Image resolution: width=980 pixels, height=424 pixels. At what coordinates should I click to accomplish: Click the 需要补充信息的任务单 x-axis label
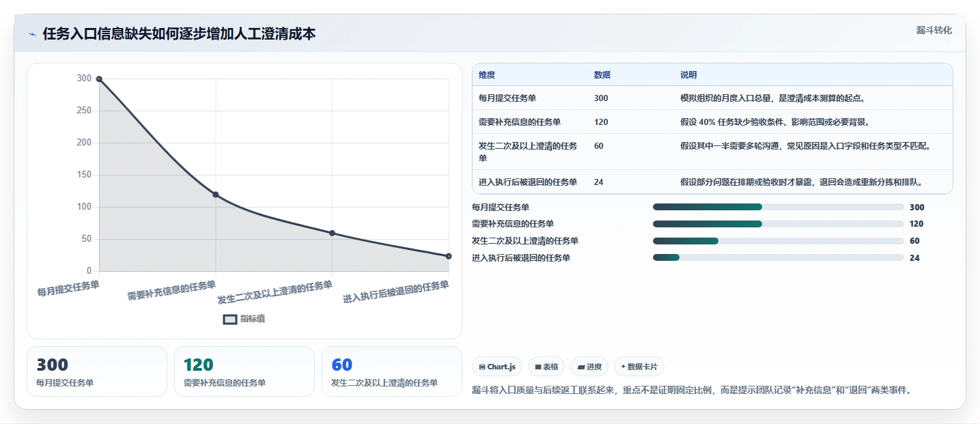(171, 290)
